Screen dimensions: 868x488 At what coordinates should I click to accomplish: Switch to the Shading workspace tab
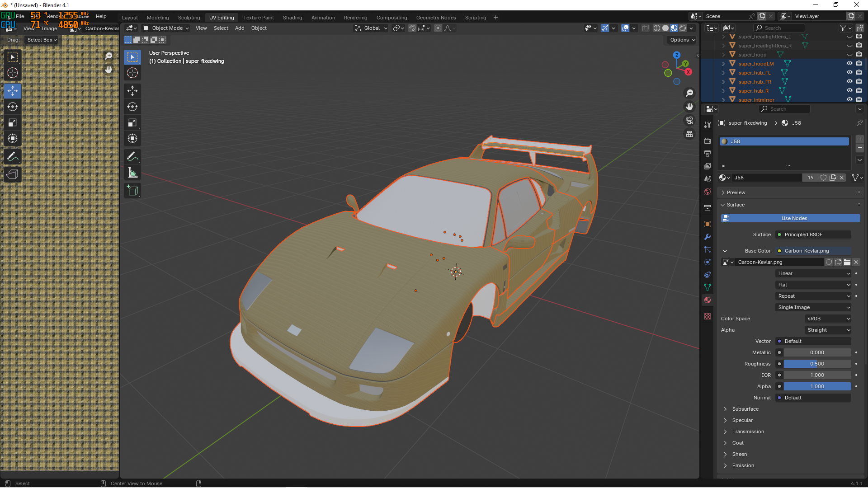(x=292, y=18)
